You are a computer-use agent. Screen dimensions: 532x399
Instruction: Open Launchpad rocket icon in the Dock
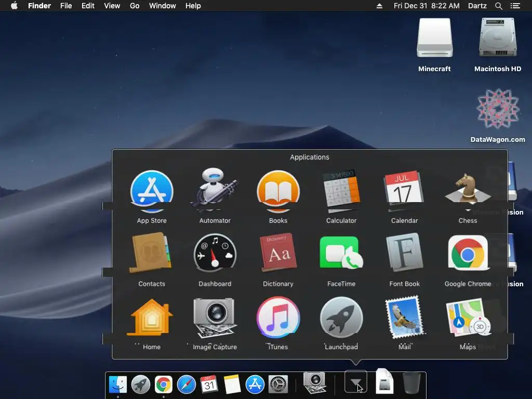coord(140,384)
